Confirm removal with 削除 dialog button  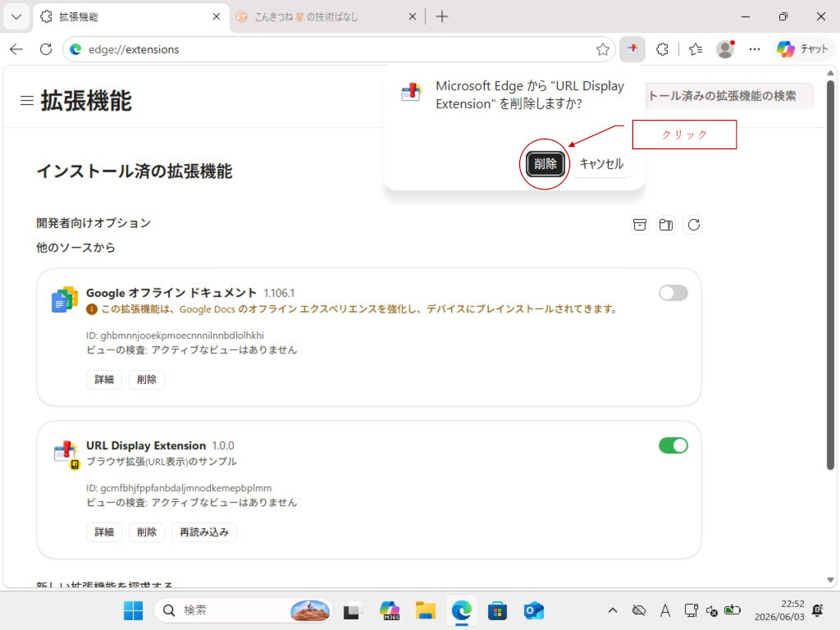545,164
